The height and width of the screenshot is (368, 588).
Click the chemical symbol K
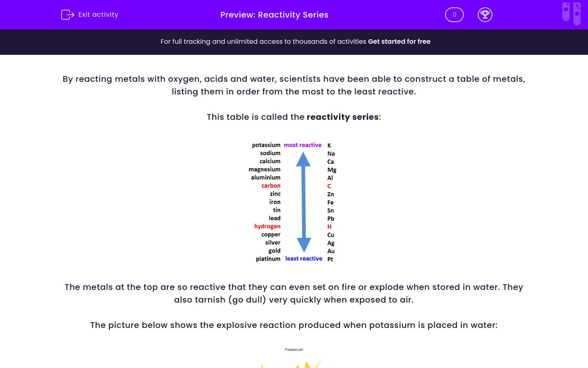point(329,145)
